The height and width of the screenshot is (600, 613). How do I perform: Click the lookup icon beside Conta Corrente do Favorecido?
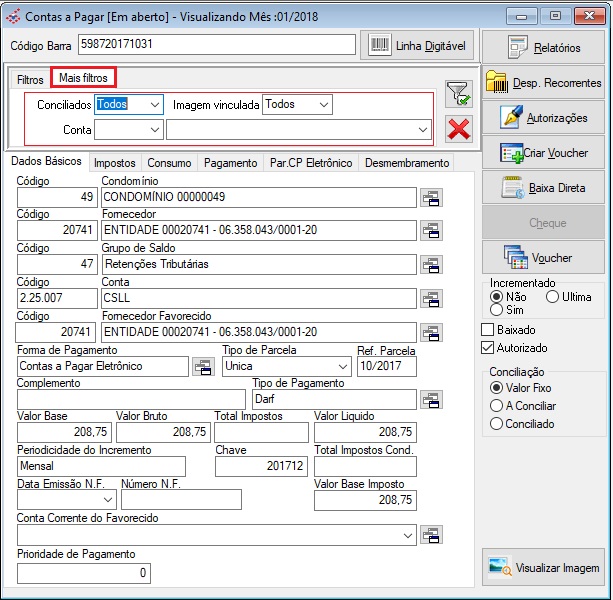coord(431,536)
